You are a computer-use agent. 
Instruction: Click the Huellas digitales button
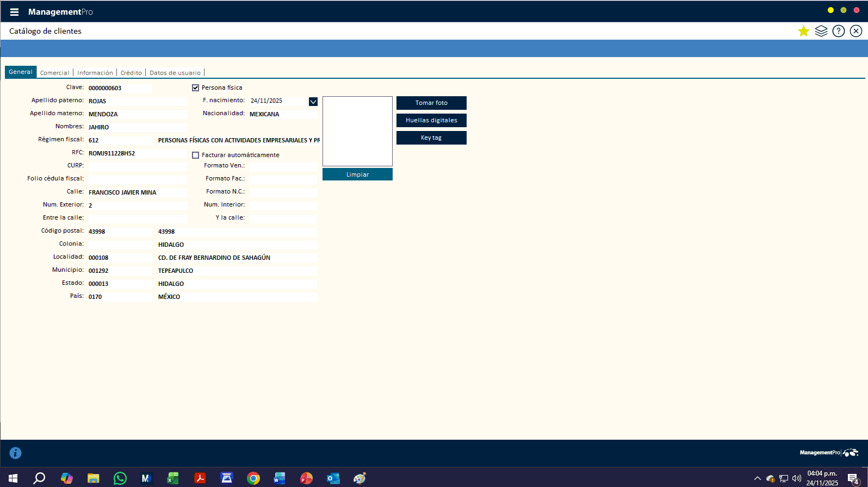pos(431,120)
